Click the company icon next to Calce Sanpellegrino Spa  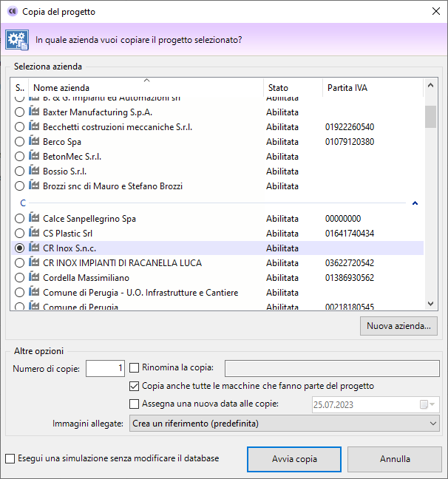click(x=34, y=219)
